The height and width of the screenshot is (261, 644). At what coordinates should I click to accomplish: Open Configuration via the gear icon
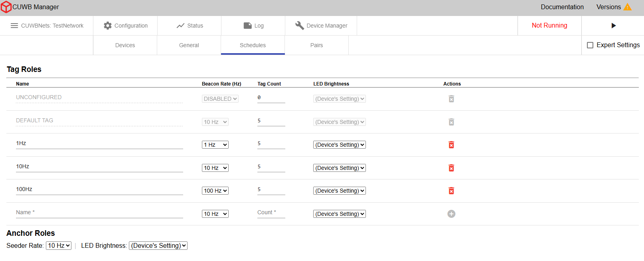coord(108,26)
